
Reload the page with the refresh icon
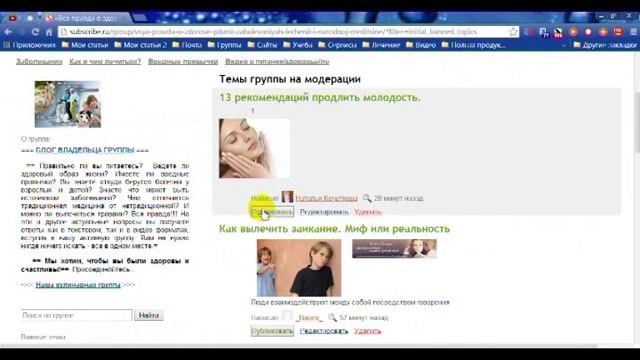click(35, 32)
